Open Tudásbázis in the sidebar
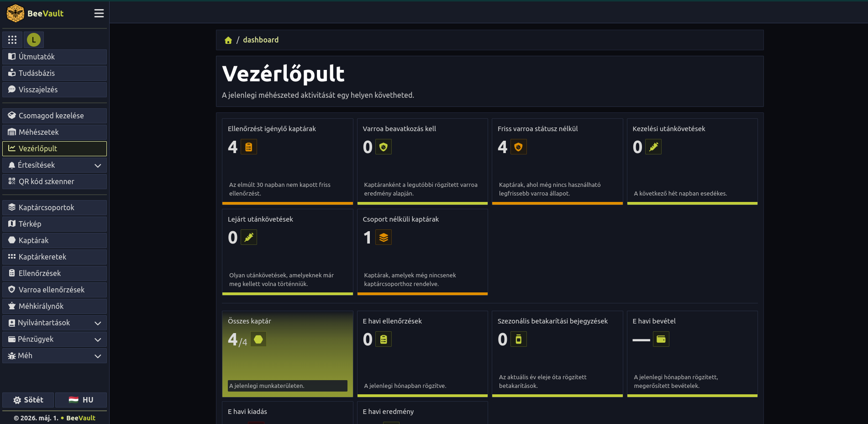This screenshot has width=868, height=424. pyautogui.click(x=54, y=73)
